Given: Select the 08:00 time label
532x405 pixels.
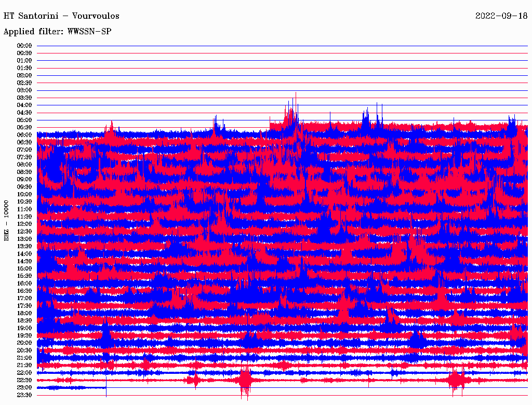Looking at the screenshot, I should pyautogui.click(x=24, y=165).
